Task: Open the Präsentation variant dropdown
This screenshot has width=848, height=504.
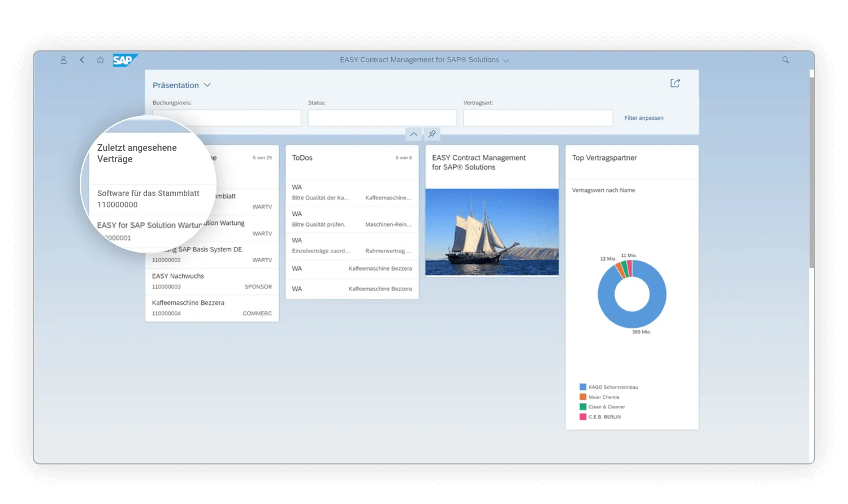Action: [182, 85]
